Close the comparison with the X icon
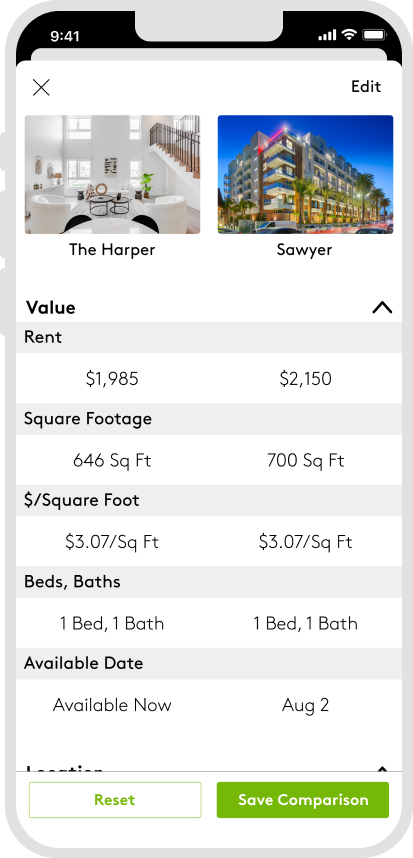Screen dimensions: 413x858 pos(41,88)
